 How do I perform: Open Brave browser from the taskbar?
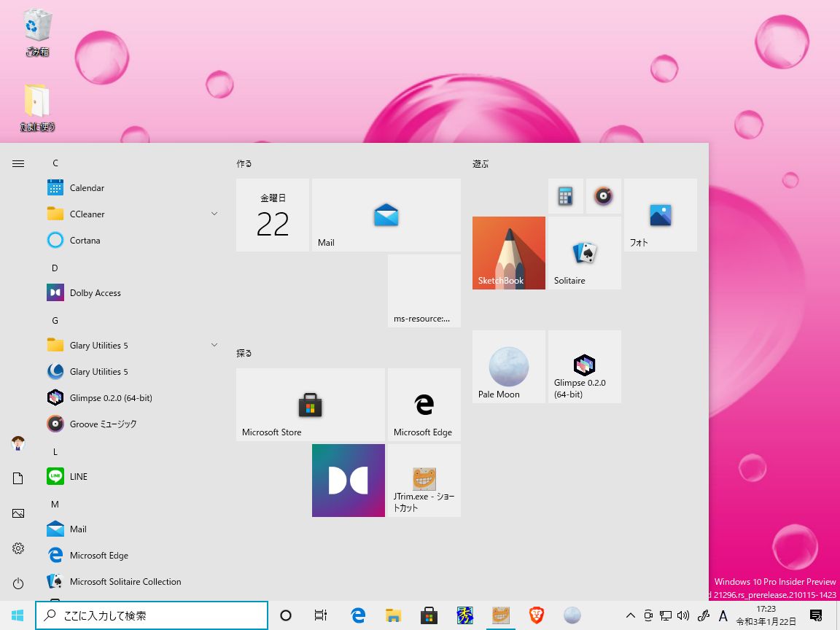coord(536,615)
